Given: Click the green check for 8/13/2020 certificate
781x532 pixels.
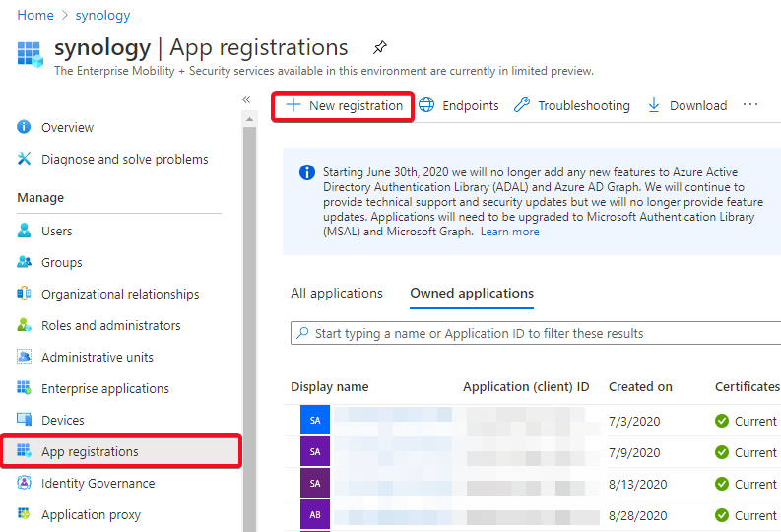Looking at the screenshot, I should [722, 484].
